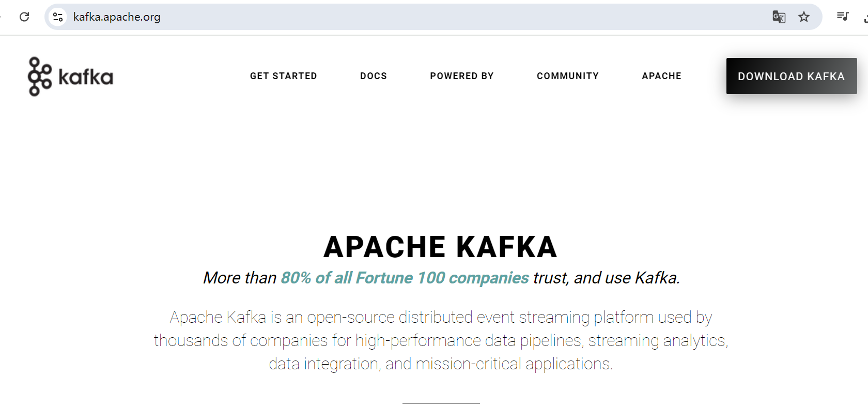Viewport: 868px width, 405px height.
Task: Click the 'trust, and use Kafka' text
Action: (606, 278)
